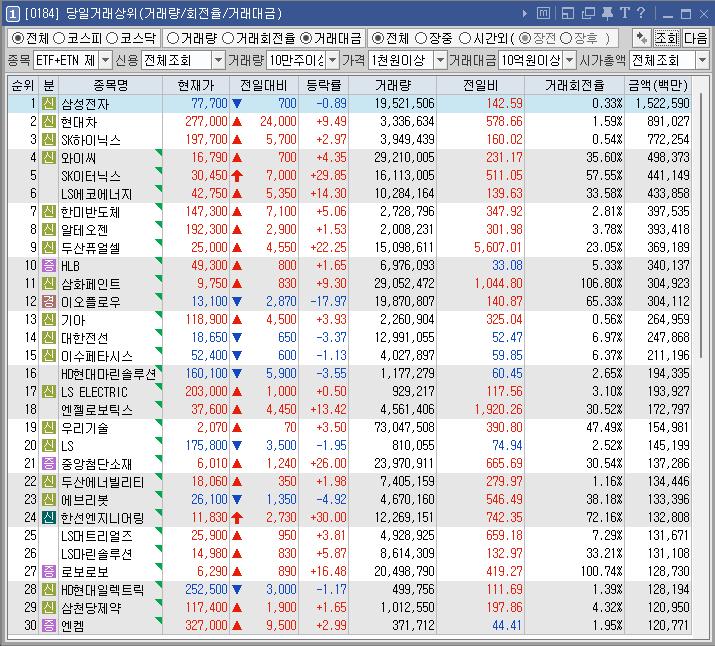The height and width of the screenshot is (646, 715).
Task: Open the 종목 'ETF+ETN 제' dropdown
Action: point(105,60)
